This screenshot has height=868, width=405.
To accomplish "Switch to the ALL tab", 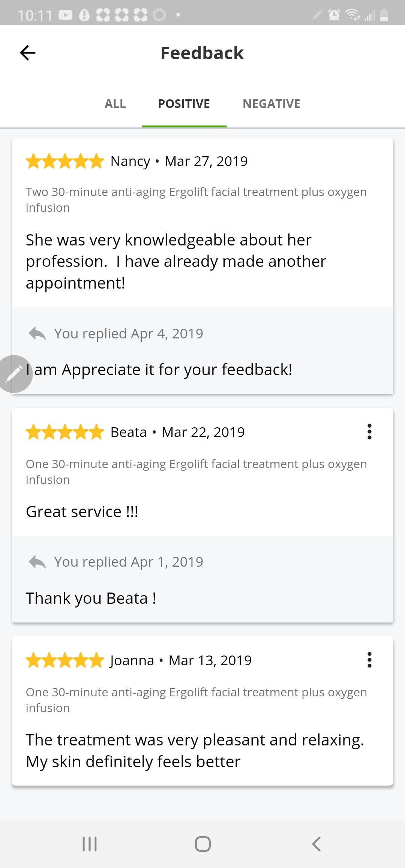I will click(x=115, y=104).
